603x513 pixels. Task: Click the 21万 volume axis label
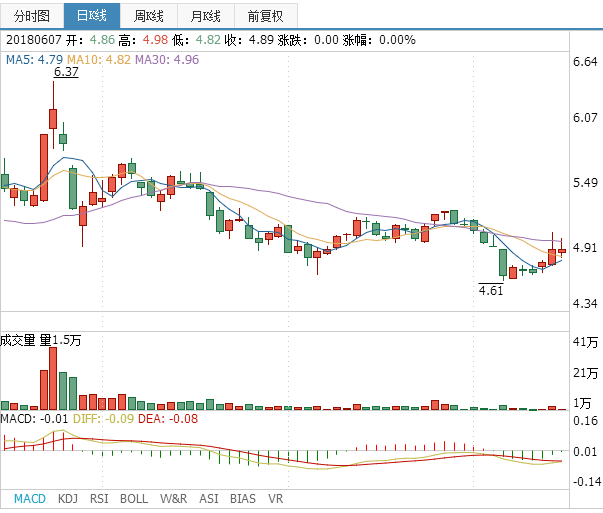click(585, 373)
